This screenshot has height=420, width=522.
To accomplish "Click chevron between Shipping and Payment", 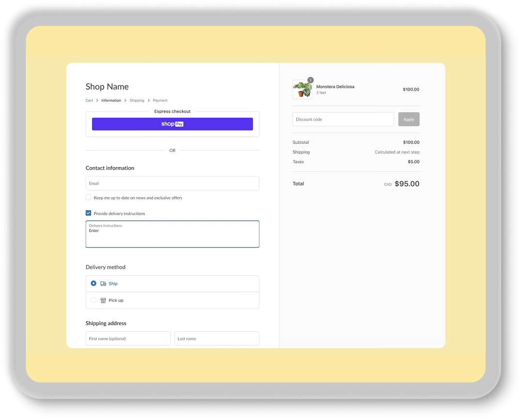I will coord(149,101).
